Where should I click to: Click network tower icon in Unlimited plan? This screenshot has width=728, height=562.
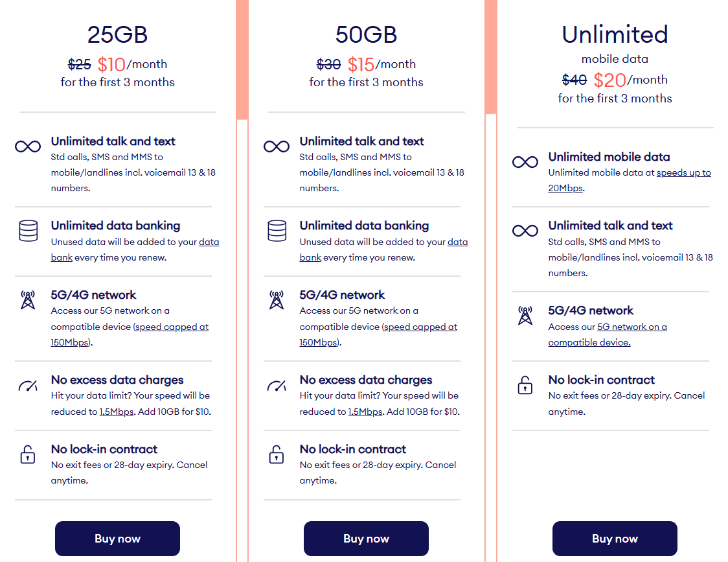pos(525,316)
